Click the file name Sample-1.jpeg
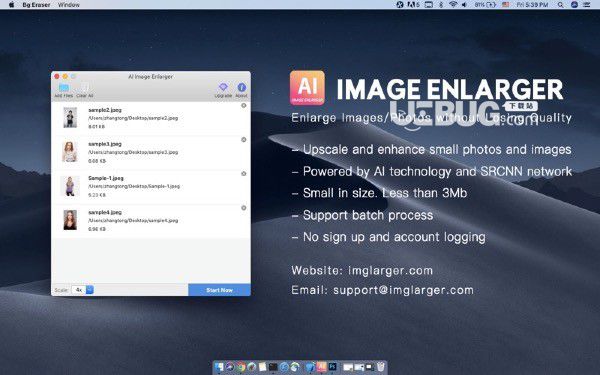Image resolution: width=600 pixels, height=375 pixels. click(106, 178)
